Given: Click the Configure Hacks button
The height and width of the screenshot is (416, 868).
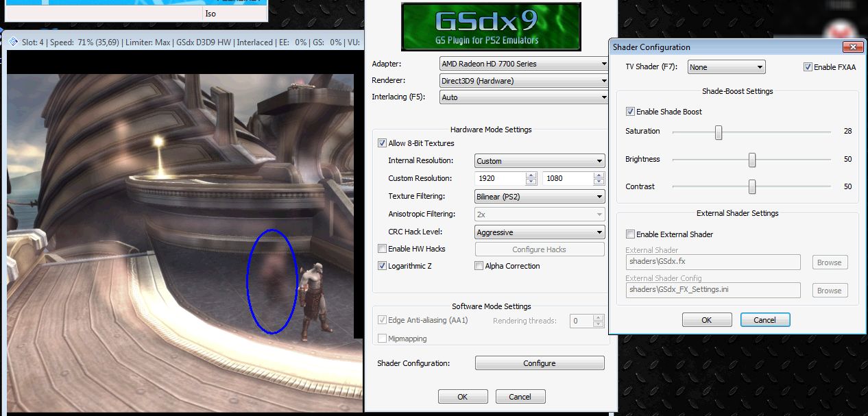Looking at the screenshot, I should (x=540, y=249).
